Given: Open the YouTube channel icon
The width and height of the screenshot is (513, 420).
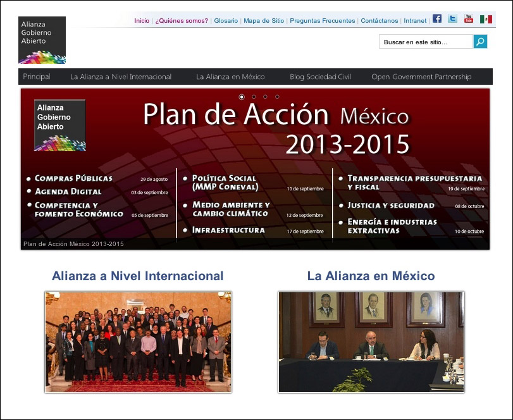Looking at the screenshot, I should point(469,18).
